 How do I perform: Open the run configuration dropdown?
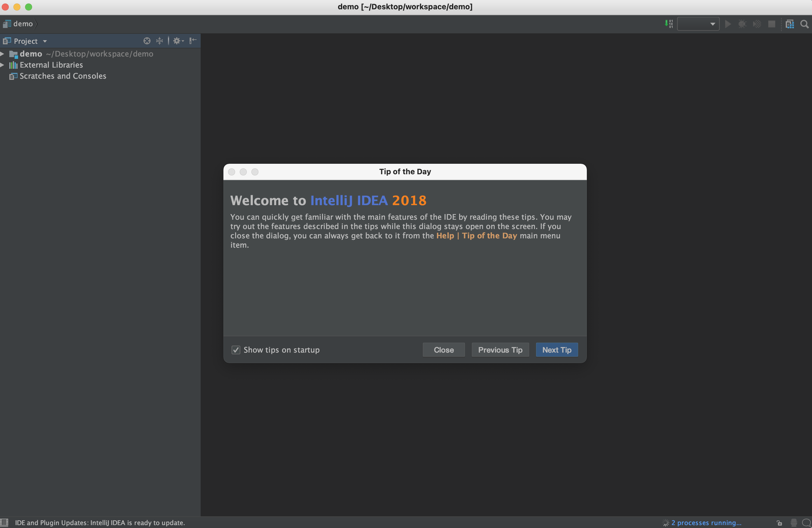(698, 24)
